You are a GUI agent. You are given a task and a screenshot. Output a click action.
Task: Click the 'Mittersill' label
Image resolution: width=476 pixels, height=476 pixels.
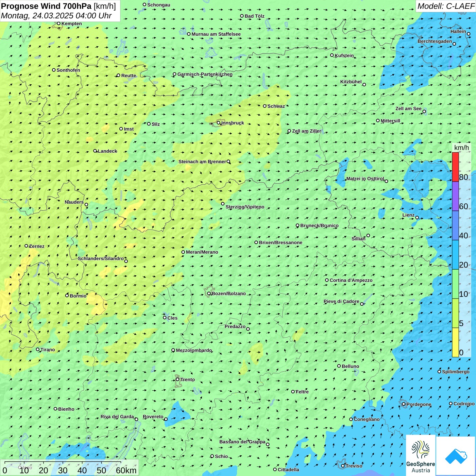pyautogui.click(x=390, y=121)
